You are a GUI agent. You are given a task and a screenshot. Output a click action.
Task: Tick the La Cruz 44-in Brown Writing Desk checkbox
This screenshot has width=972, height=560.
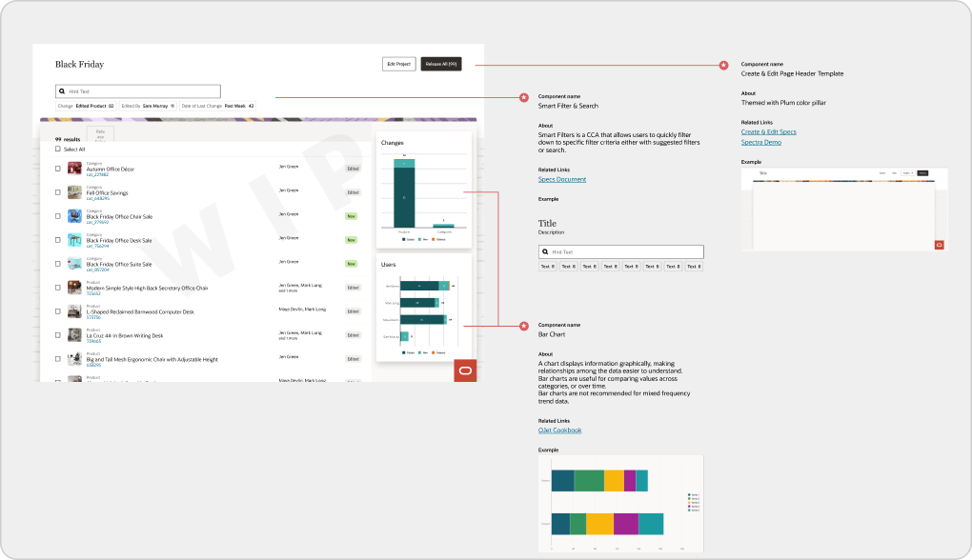coord(57,335)
